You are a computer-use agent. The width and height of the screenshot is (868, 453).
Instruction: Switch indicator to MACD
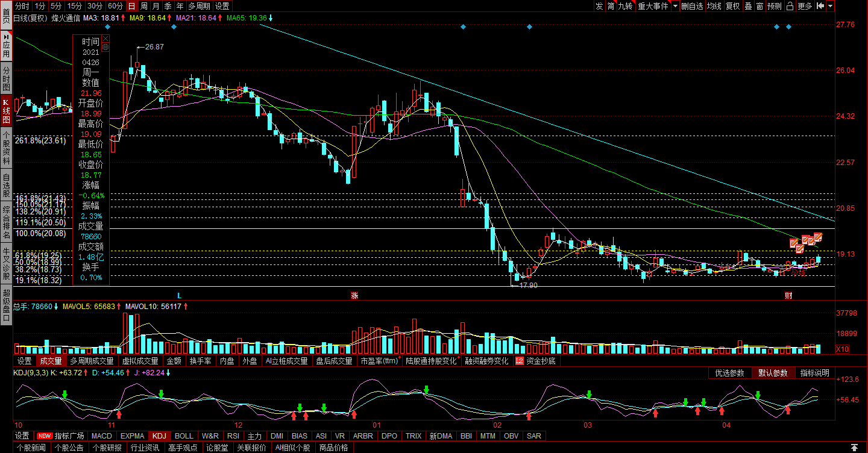pos(102,436)
